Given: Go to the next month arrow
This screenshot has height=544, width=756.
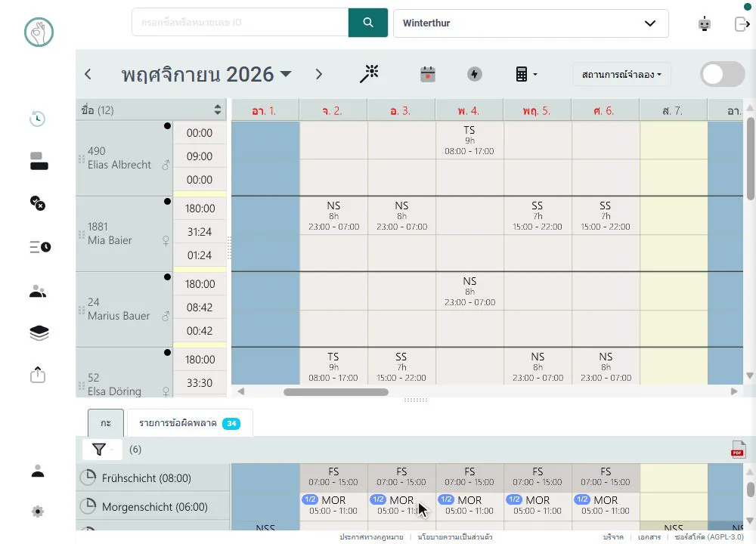Looking at the screenshot, I should coord(318,74).
